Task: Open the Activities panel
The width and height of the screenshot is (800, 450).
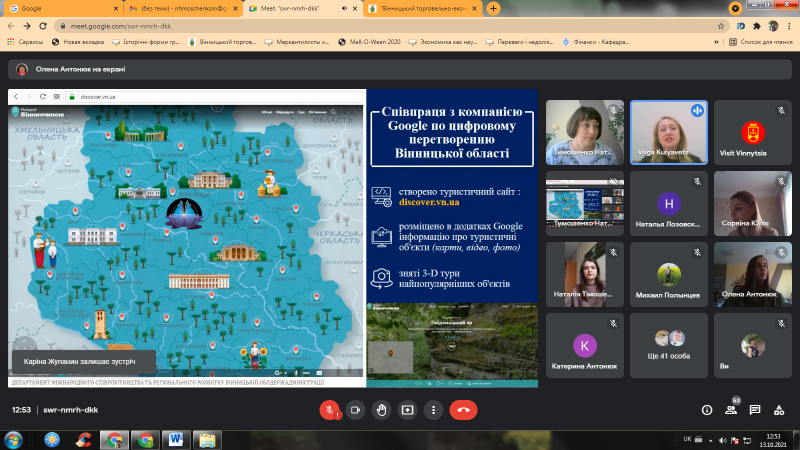Action: coord(779,410)
